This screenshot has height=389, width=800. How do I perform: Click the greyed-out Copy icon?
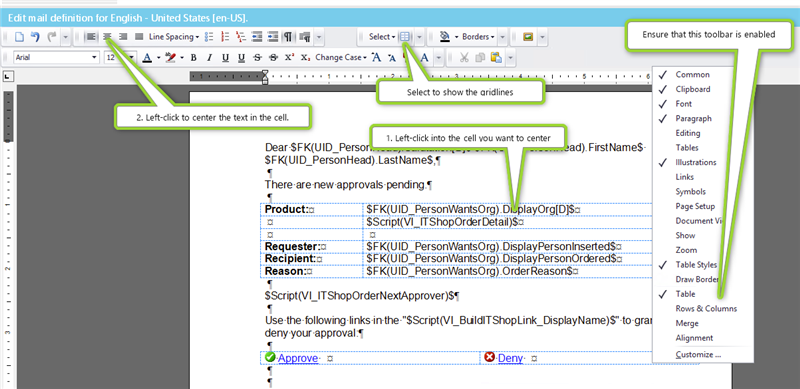[480, 58]
